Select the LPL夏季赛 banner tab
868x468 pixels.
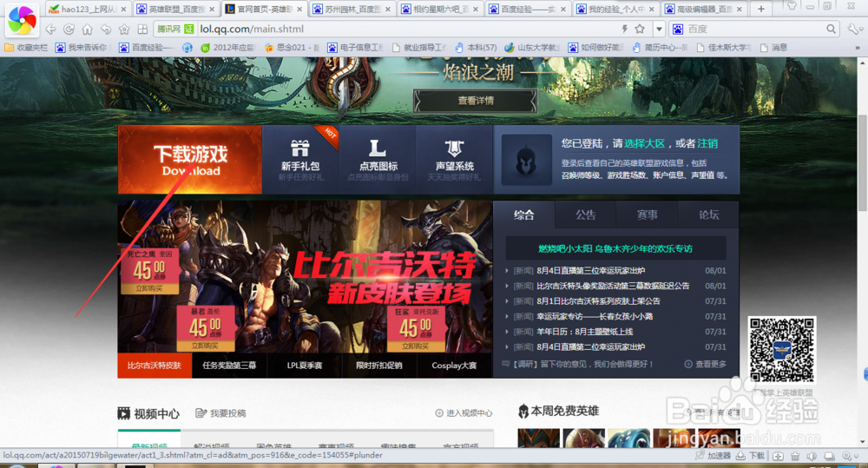tap(305, 366)
